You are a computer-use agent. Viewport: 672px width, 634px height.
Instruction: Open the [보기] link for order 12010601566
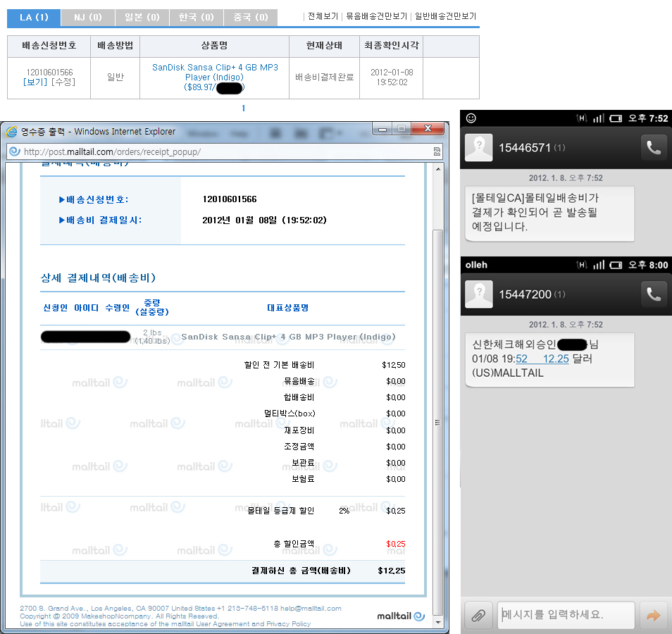point(35,82)
